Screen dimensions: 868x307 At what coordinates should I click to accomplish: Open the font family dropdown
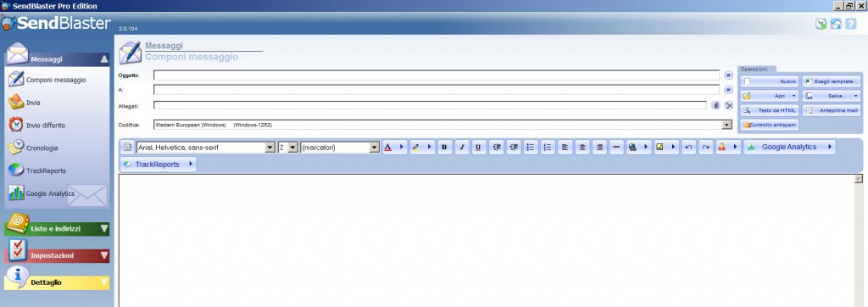pyautogui.click(x=270, y=148)
